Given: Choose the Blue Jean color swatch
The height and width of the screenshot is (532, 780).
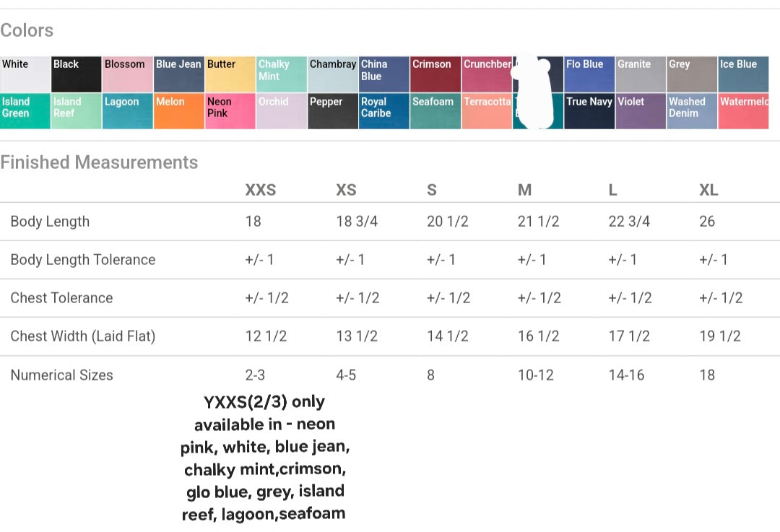Looking at the screenshot, I should coord(179,74).
